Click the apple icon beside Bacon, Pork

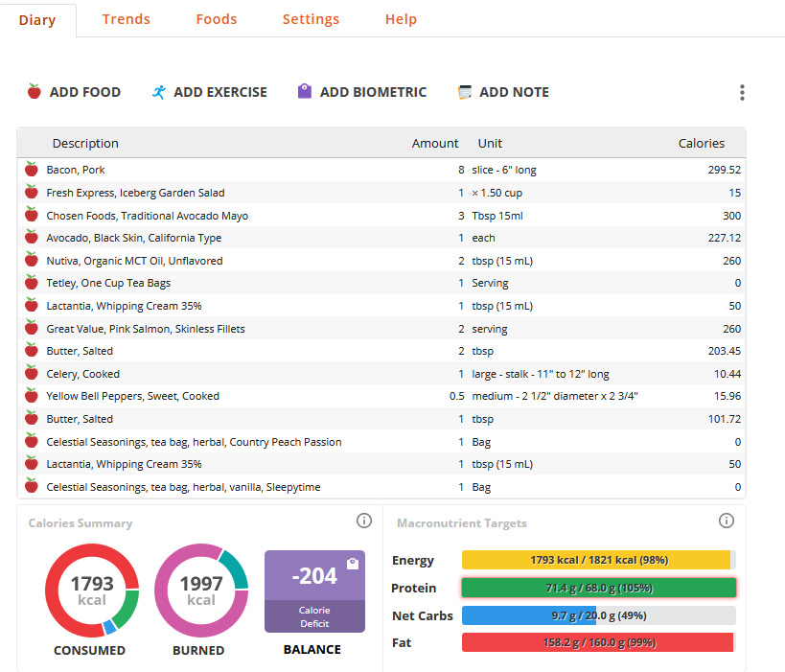tap(32, 170)
